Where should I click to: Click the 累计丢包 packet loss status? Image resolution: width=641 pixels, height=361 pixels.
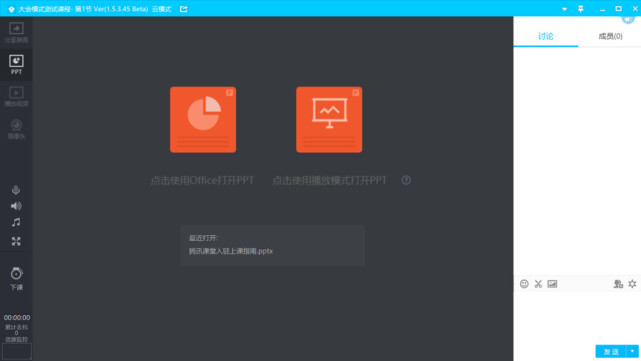16,327
